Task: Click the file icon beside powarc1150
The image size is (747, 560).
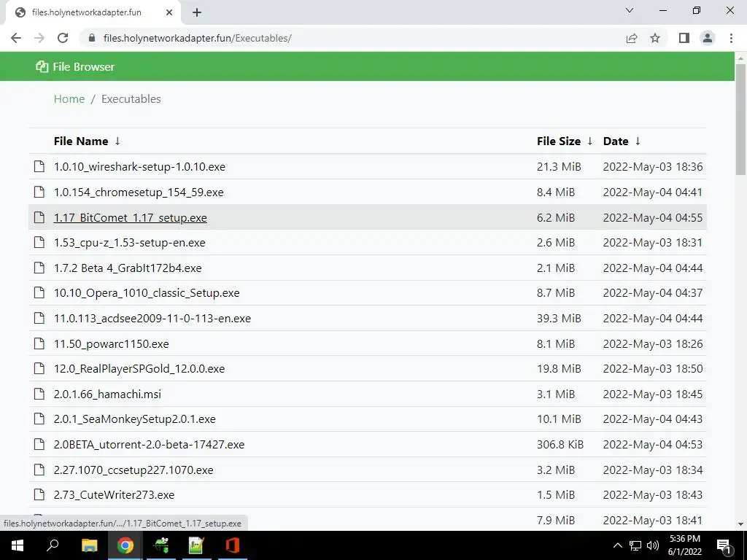Action: (x=39, y=343)
